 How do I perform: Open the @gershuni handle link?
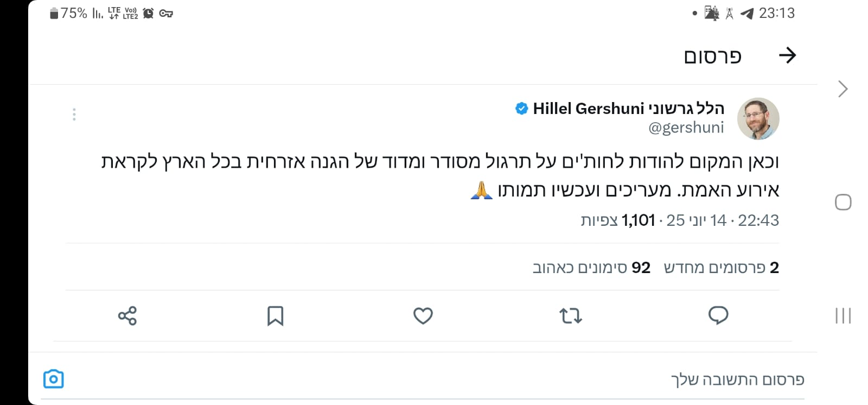[x=686, y=128]
